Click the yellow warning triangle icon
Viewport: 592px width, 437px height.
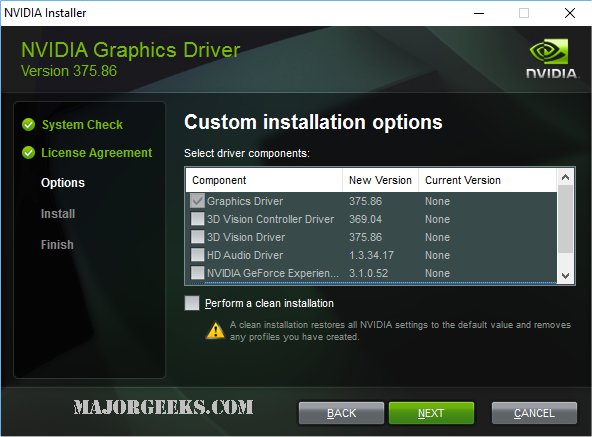coord(216,330)
